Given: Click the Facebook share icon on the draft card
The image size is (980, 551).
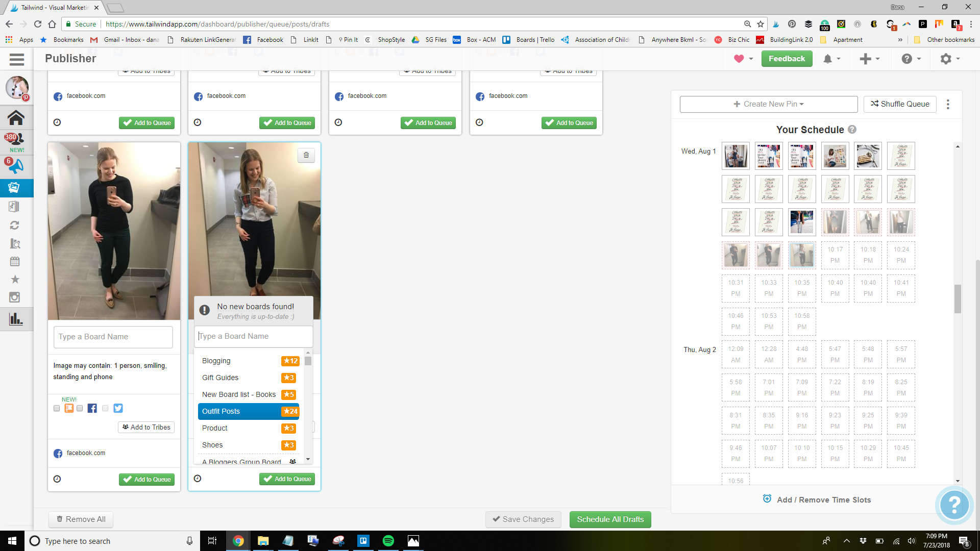Looking at the screenshot, I should click(92, 408).
